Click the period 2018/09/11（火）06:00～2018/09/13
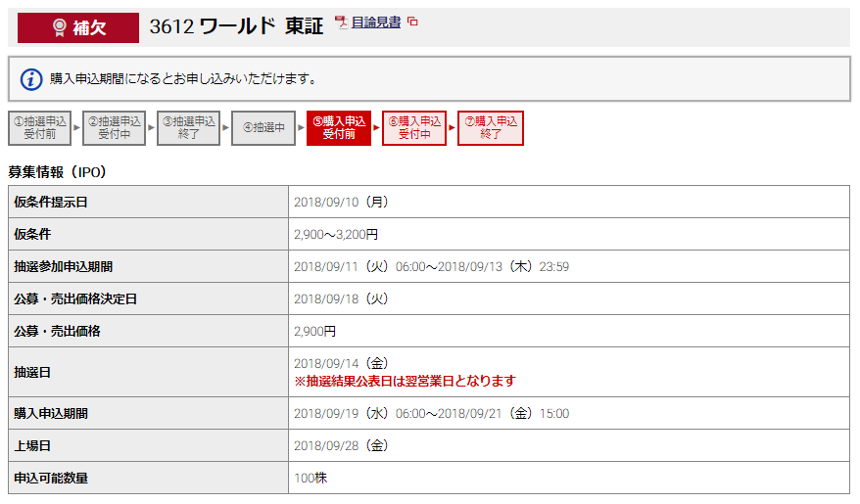Screen dimensions: 860x504 click(432, 267)
